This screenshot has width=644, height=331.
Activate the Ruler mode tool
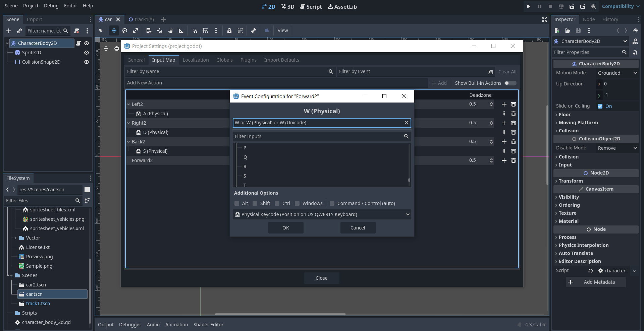pyautogui.click(x=181, y=30)
